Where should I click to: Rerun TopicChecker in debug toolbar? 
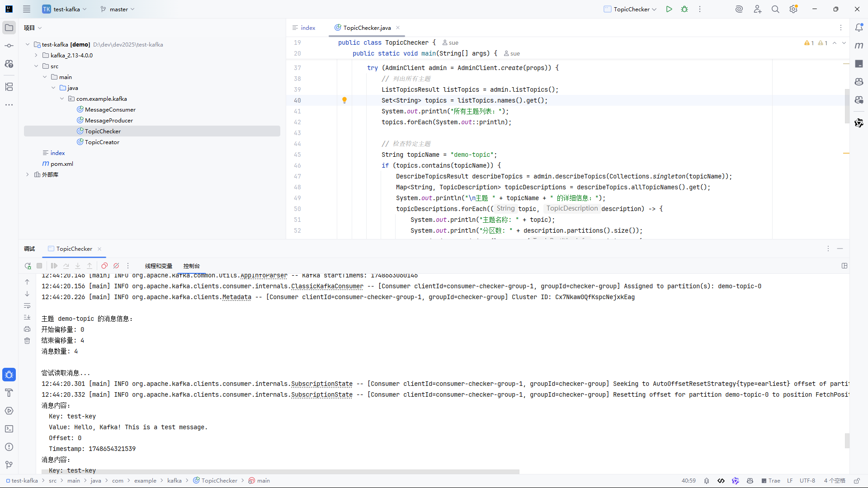pos(28,266)
